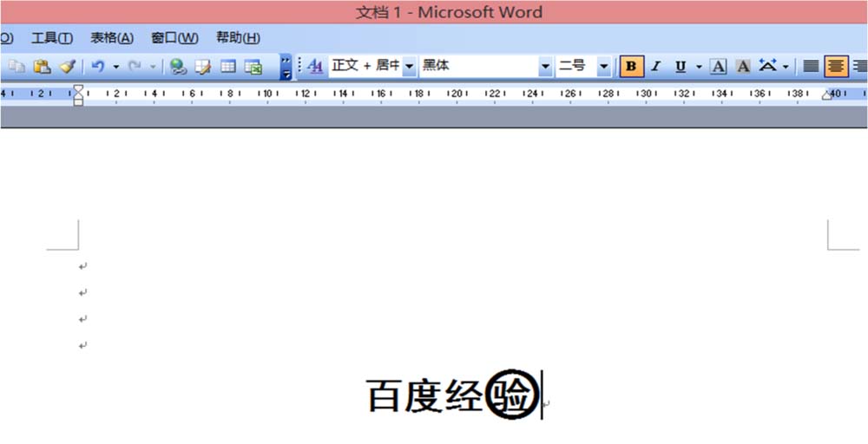Click the heading text 百度经
This screenshot has height=444, width=868.
424,395
